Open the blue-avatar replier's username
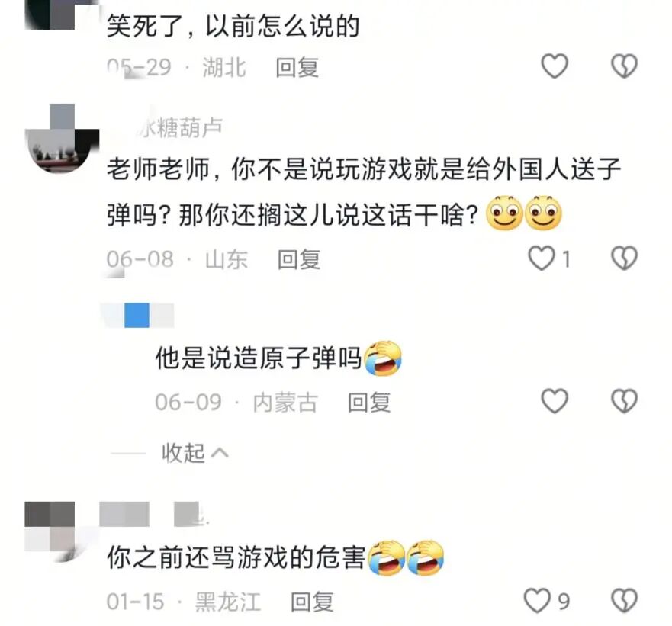The image size is (672, 626). click(x=137, y=316)
